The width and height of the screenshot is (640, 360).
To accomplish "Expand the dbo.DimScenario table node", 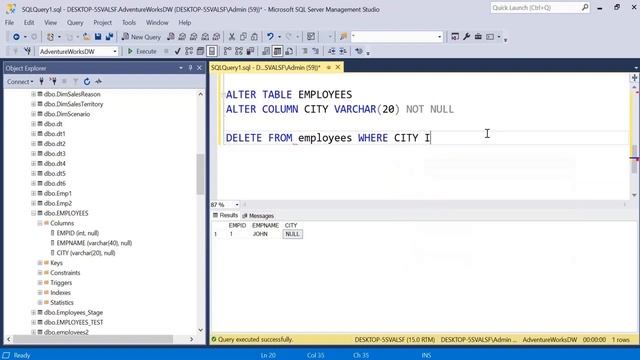I will pos(33,114).
